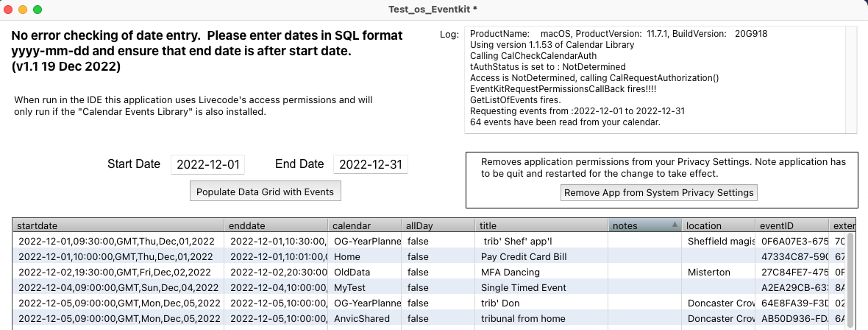Select the MFA Dancing event row
The width and height of the screenshot is (868, 330).
(512, 273)
